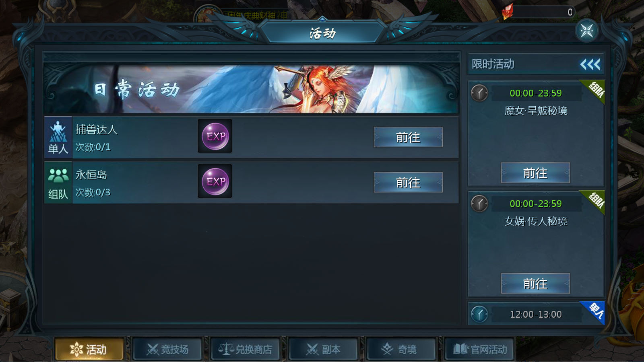Click the 单人 solo icon beside 捕兽达人
The width and height of the screenshot is (644, 362).
[58, 137]
